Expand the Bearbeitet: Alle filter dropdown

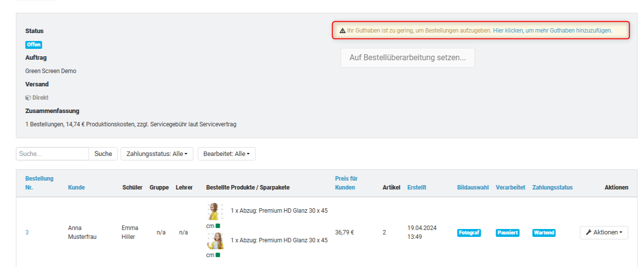pos(226,154)
